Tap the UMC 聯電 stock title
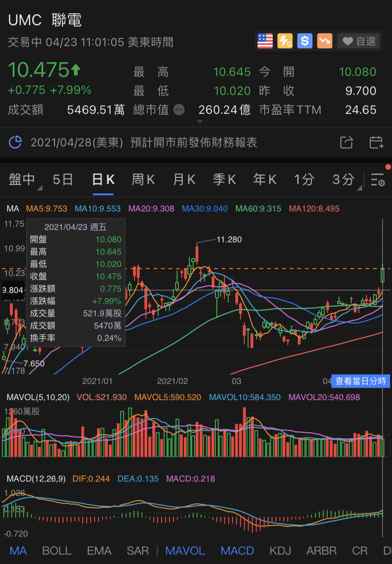Viewport: 392px width, 564px height. tap(45, 20)
